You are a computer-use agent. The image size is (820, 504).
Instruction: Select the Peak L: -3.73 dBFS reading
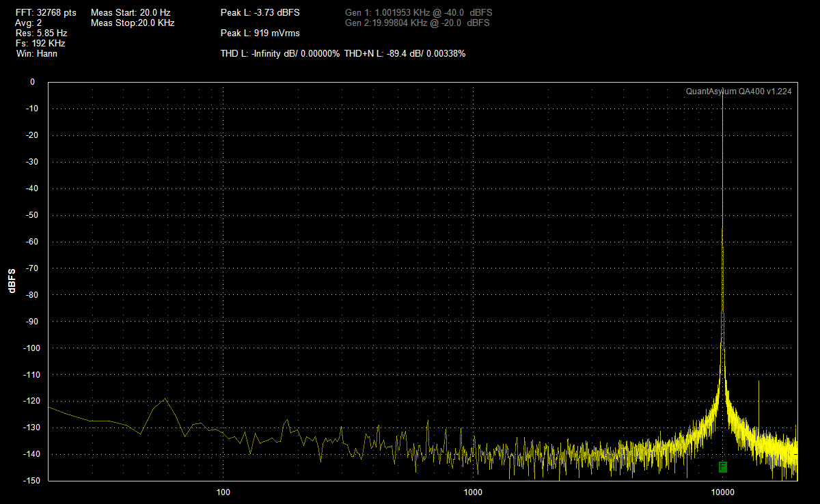(260, 13)
